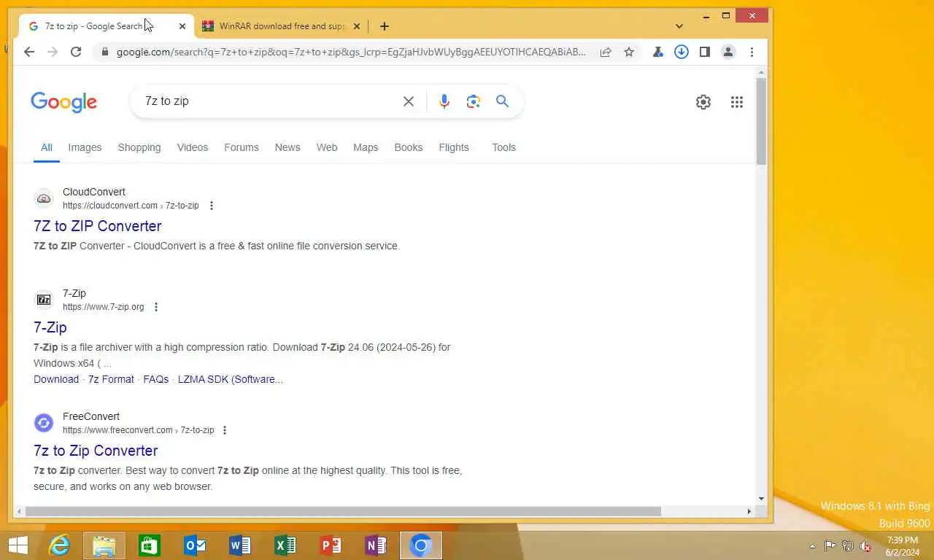
Task: Open the Google apps grid
Action: click(737, 102)
